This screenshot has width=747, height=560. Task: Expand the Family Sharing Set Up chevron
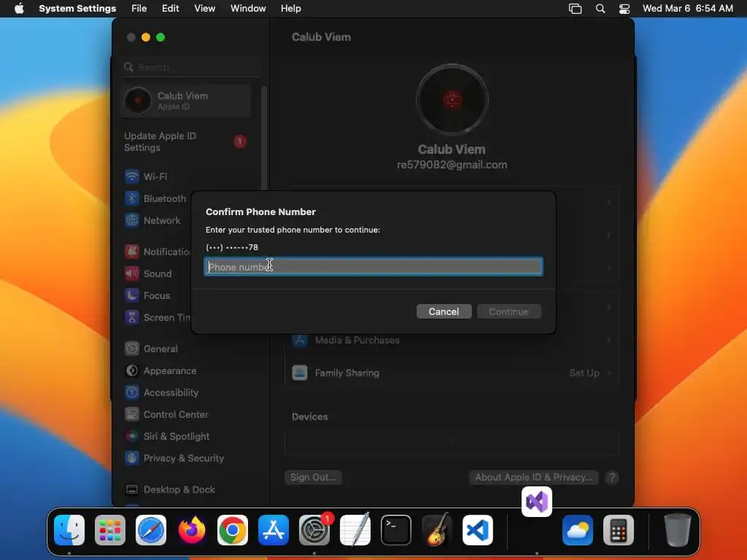point(609,373)
